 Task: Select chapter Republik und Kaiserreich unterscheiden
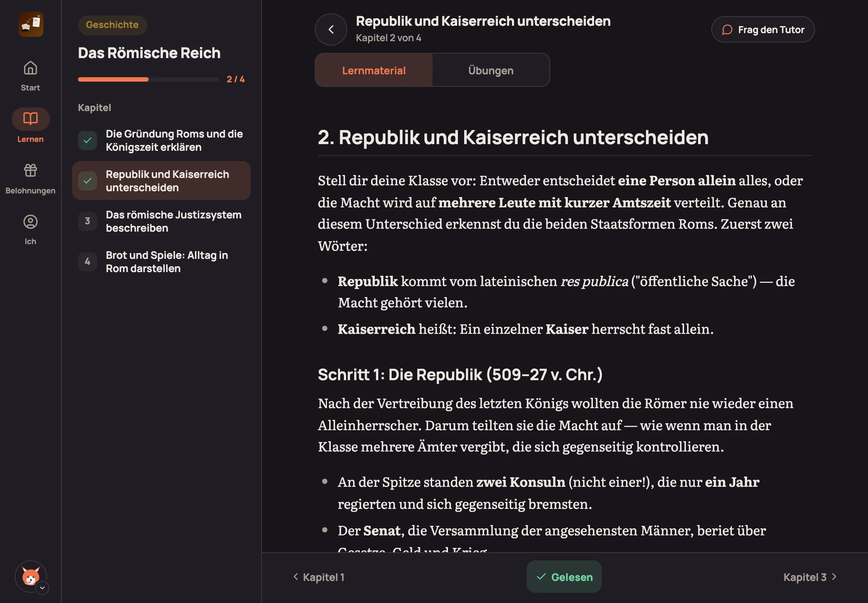161,181
